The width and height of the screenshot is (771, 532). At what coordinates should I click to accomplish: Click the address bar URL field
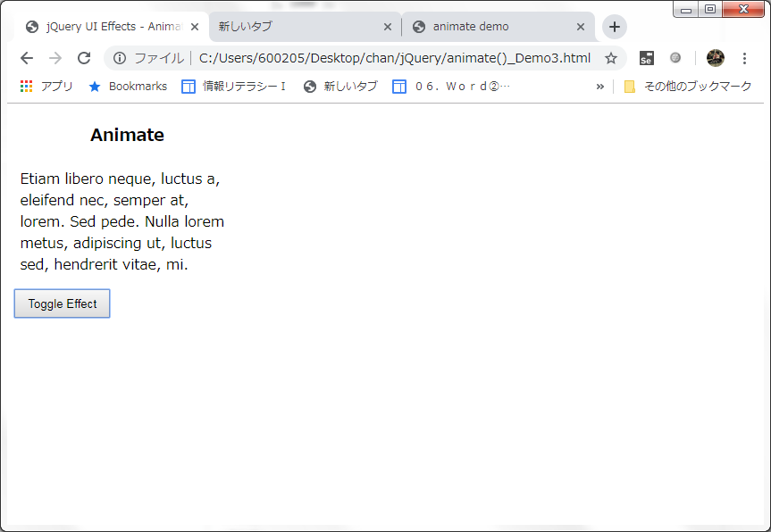pos(393,58)
